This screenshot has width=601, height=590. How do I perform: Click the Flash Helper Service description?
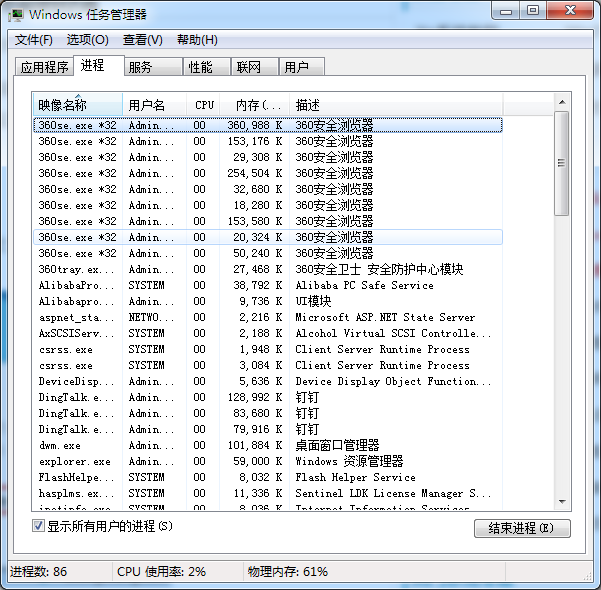pos(355,477)
